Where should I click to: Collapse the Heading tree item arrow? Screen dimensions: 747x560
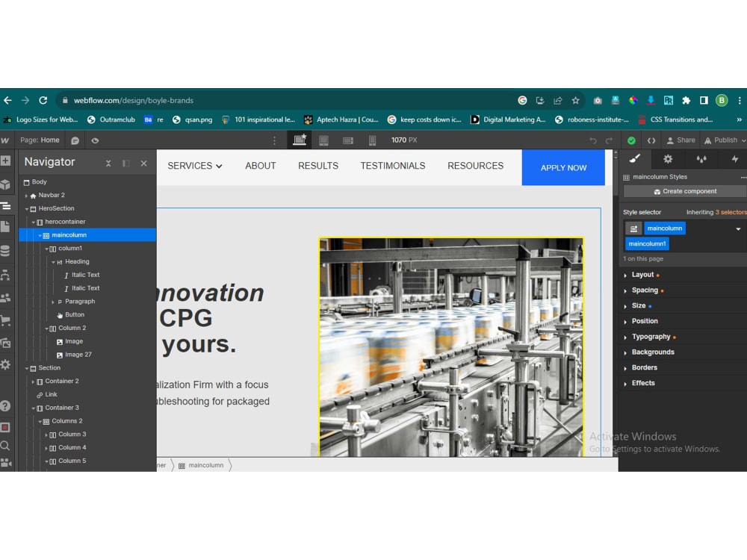coord(53,262)
